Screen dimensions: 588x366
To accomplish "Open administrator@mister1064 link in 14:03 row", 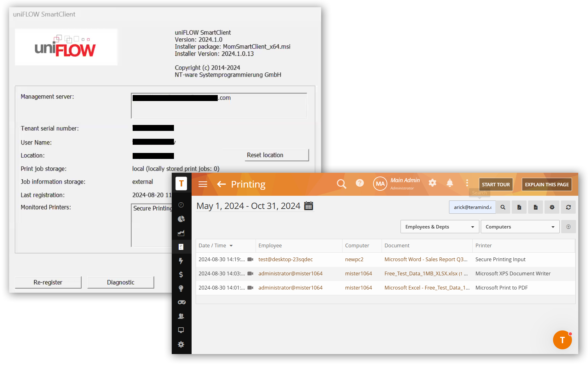I will [290, 273].
